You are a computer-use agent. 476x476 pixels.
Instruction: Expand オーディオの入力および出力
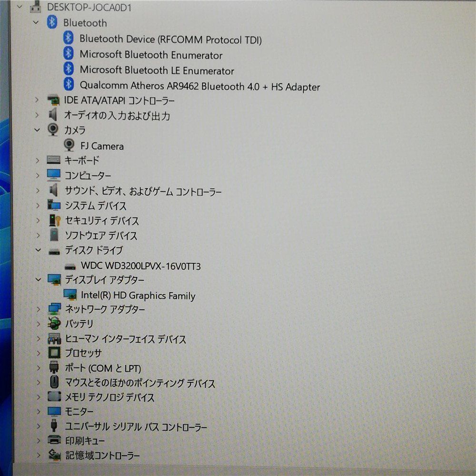pos(37,115)
